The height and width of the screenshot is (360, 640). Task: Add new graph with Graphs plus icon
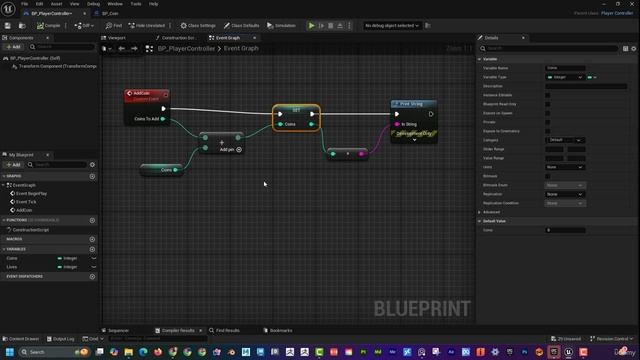92,176
